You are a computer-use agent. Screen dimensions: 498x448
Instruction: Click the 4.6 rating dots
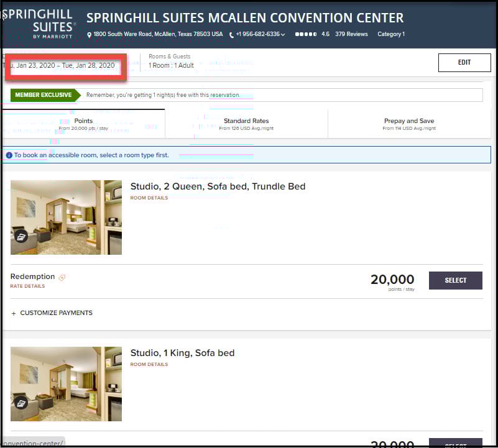(x=305, y=34)
